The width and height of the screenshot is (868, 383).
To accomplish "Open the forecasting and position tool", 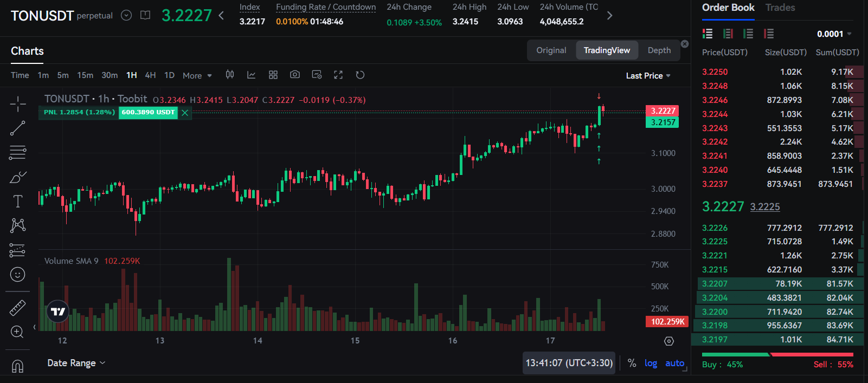I will [x=17, y=250].
